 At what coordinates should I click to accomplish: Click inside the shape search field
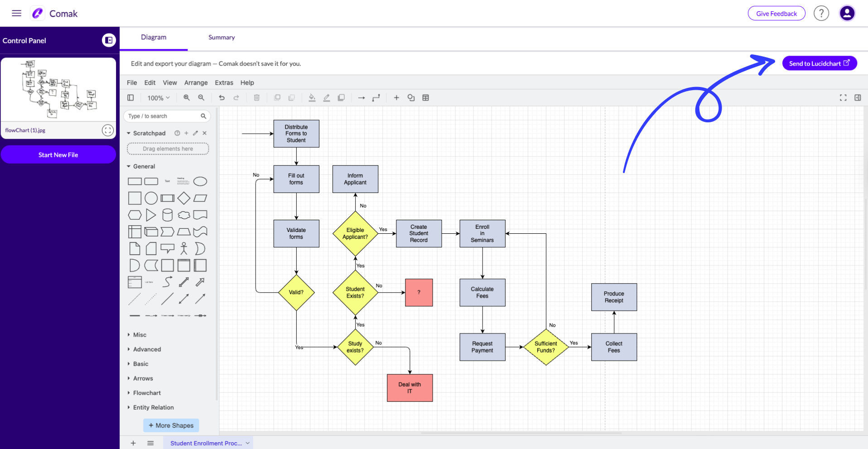click(163, 116)
